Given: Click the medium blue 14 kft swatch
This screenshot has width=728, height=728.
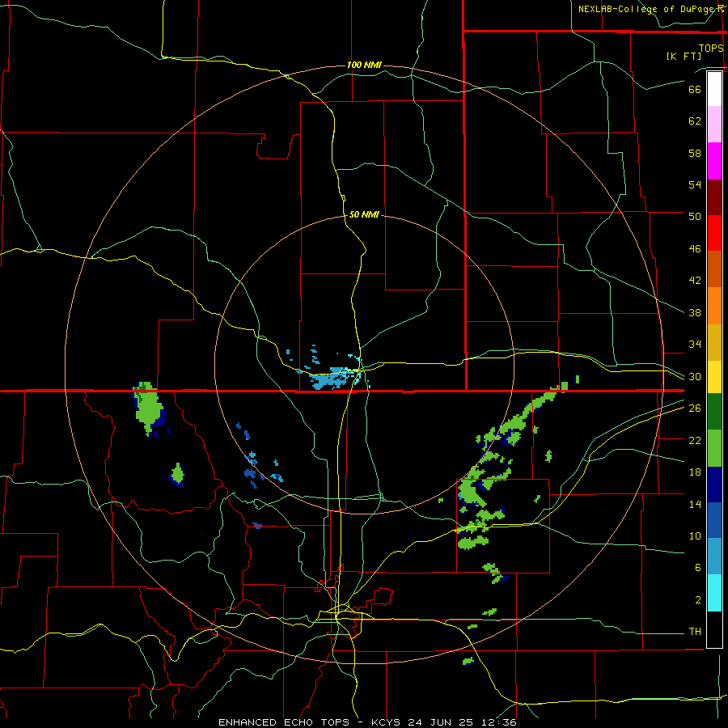Looking at the screenshot, I should click(x=714, y=520).
